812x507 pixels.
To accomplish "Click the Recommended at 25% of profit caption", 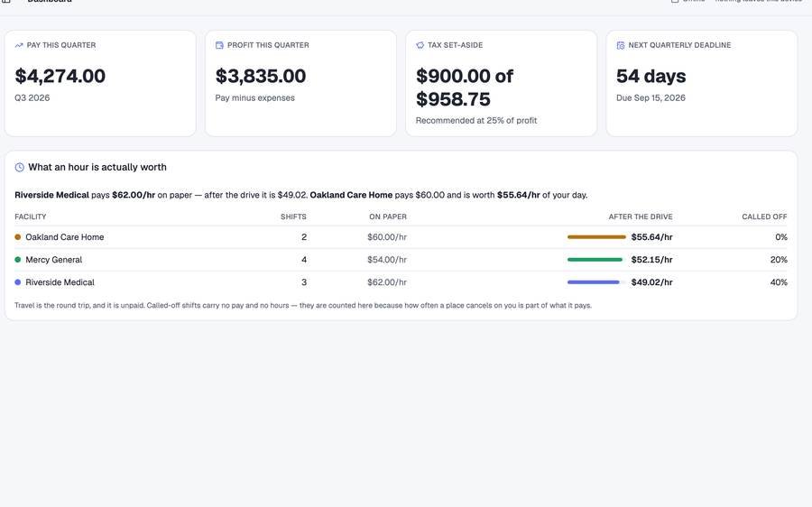I will coord(476,121).
